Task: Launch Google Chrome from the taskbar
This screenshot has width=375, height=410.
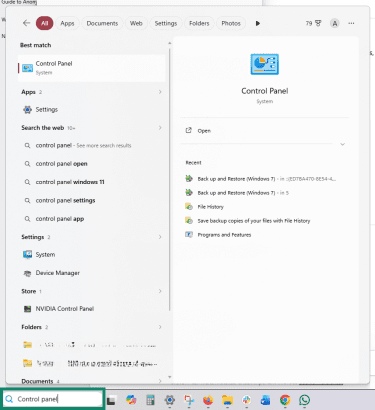Action: point(285,400)
